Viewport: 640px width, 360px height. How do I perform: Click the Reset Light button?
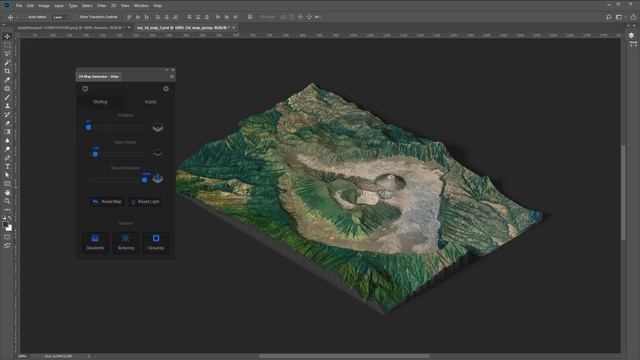[145, 202]
